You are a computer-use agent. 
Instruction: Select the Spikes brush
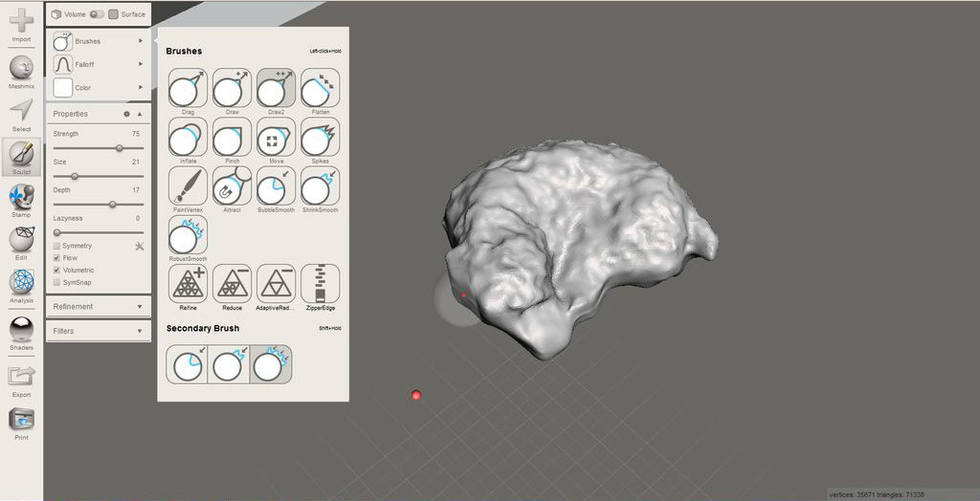tap(320, 137)
